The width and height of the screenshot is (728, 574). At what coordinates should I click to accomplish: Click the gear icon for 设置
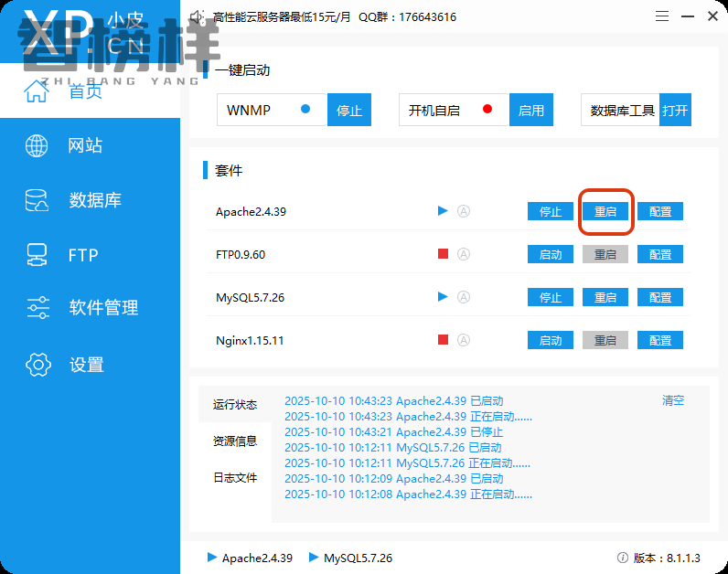pos(38,365)
